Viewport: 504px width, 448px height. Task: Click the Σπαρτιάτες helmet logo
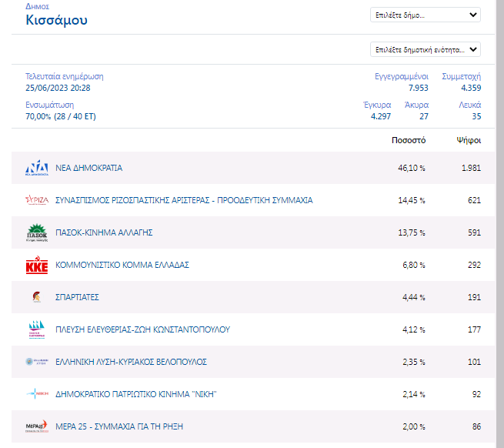36,297
